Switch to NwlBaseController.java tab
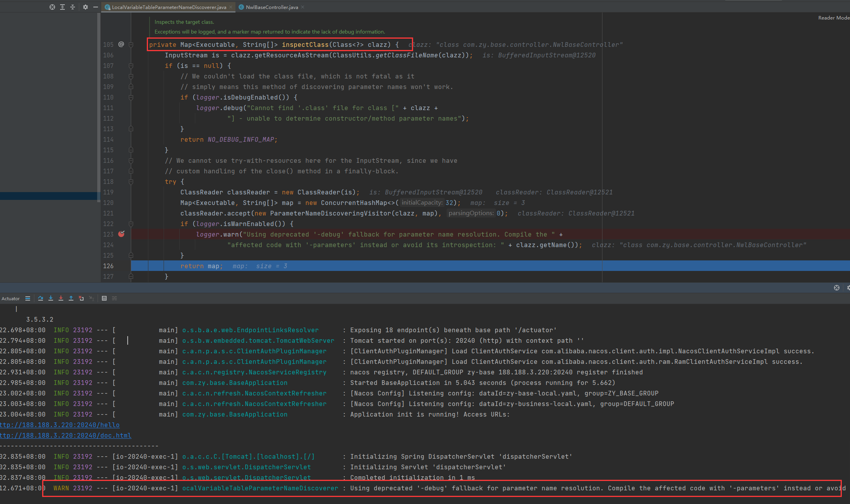850x504 pixels. [x=272, y=7]
